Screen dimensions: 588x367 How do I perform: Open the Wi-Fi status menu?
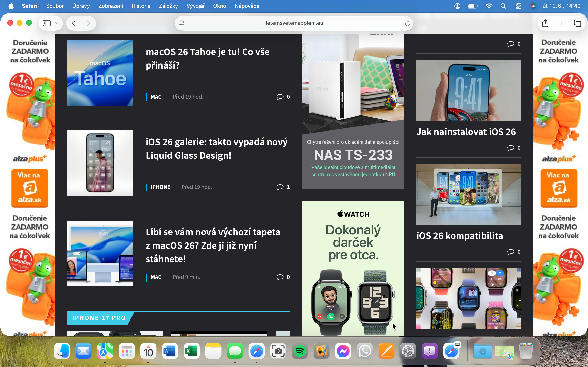tap(489, 6)
